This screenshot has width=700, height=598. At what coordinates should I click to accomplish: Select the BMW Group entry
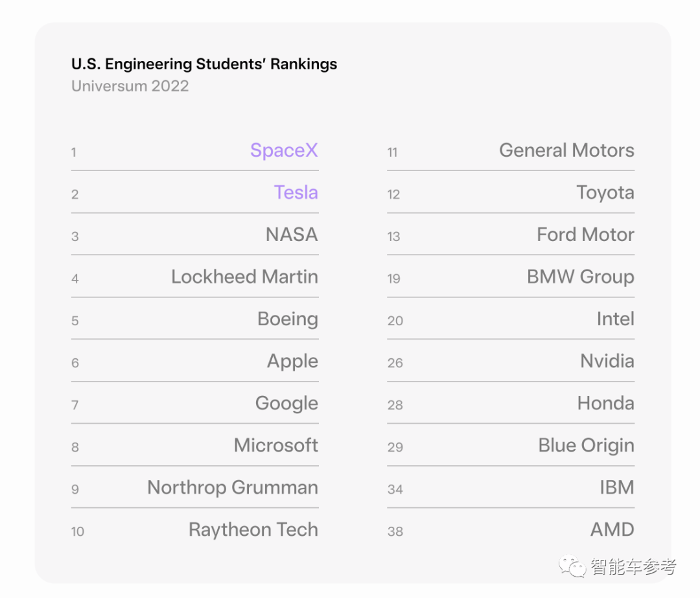click(580, 277)
